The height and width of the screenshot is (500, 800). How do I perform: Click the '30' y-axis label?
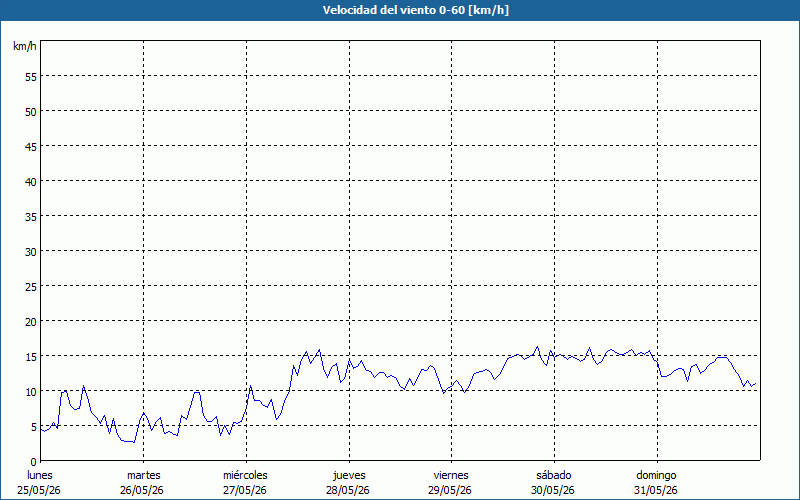[x=31, y=252]
